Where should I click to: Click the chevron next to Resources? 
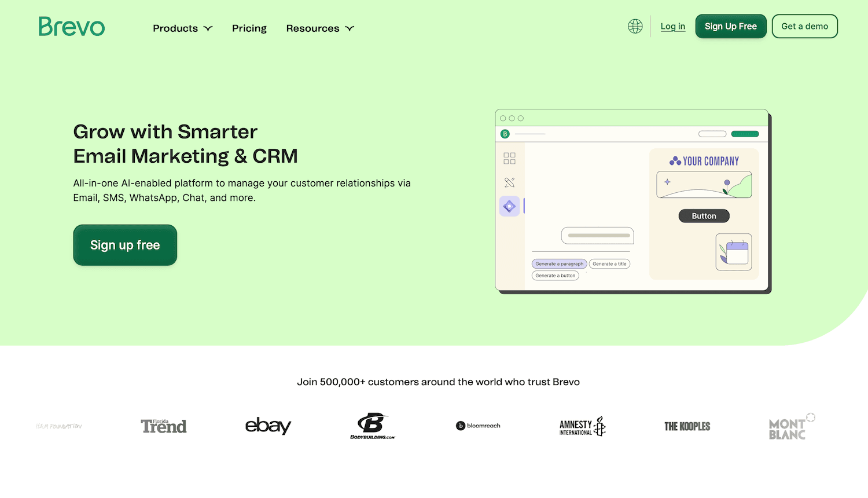click(350, 28)
